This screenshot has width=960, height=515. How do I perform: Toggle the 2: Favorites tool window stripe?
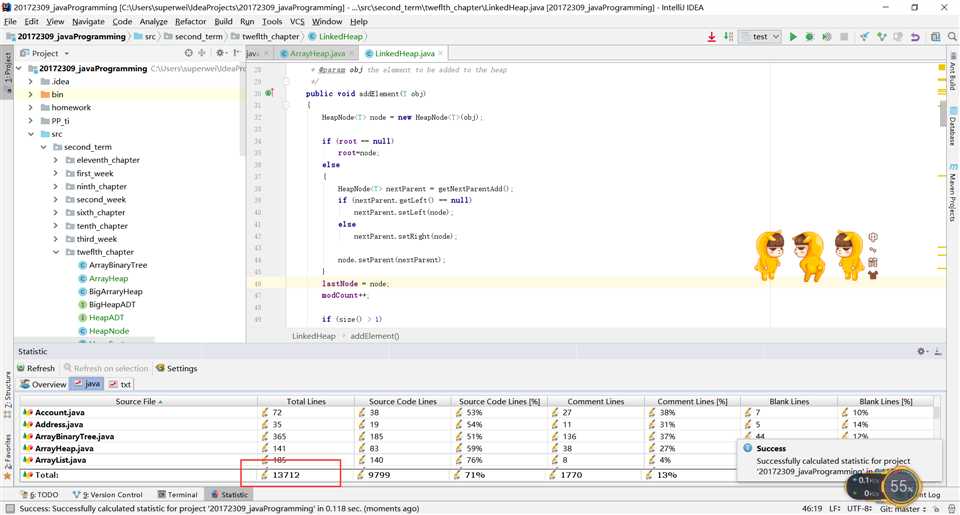point(7,456)
